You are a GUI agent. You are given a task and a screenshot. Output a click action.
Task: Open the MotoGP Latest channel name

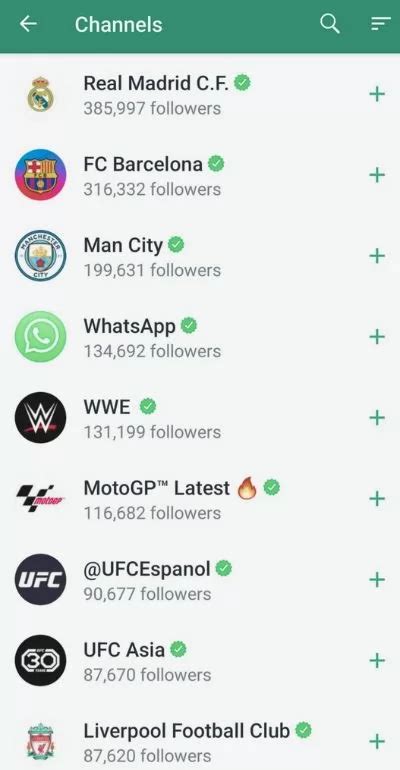157,488
